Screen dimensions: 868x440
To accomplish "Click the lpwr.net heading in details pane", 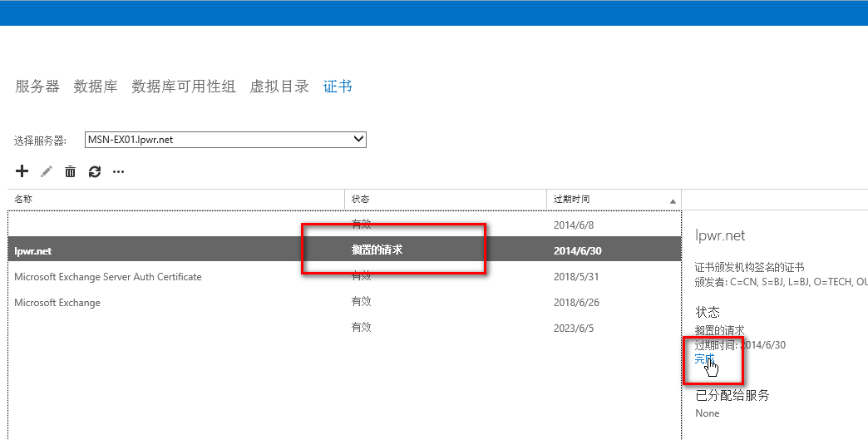I will tap(720, 235).
